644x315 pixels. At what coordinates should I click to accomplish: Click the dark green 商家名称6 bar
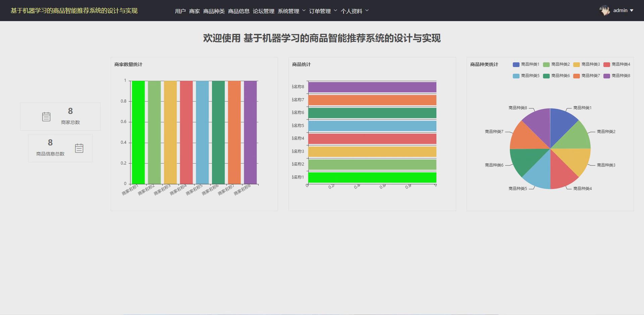(218, 132)
